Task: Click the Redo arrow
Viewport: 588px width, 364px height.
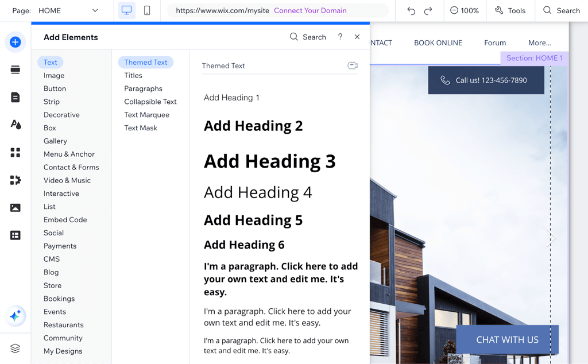Action: pyautogui.click(x=428, y=10)
